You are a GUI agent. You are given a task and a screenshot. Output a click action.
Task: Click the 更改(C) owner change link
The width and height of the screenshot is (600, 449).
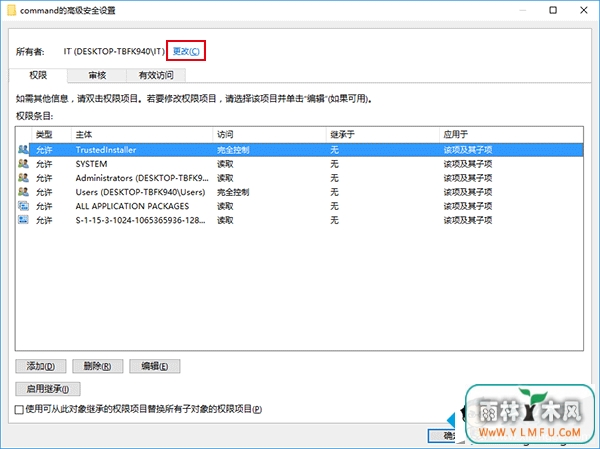(x=186, y=51)
